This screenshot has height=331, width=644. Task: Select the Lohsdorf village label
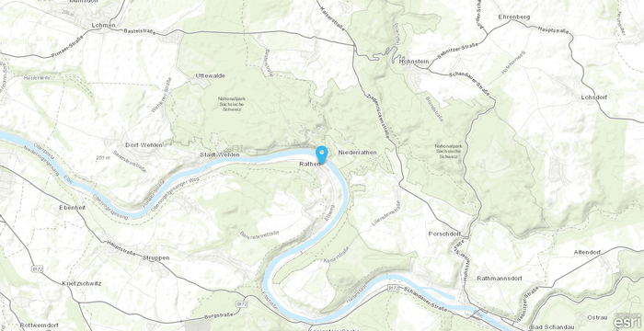click(x=594, y=97)
